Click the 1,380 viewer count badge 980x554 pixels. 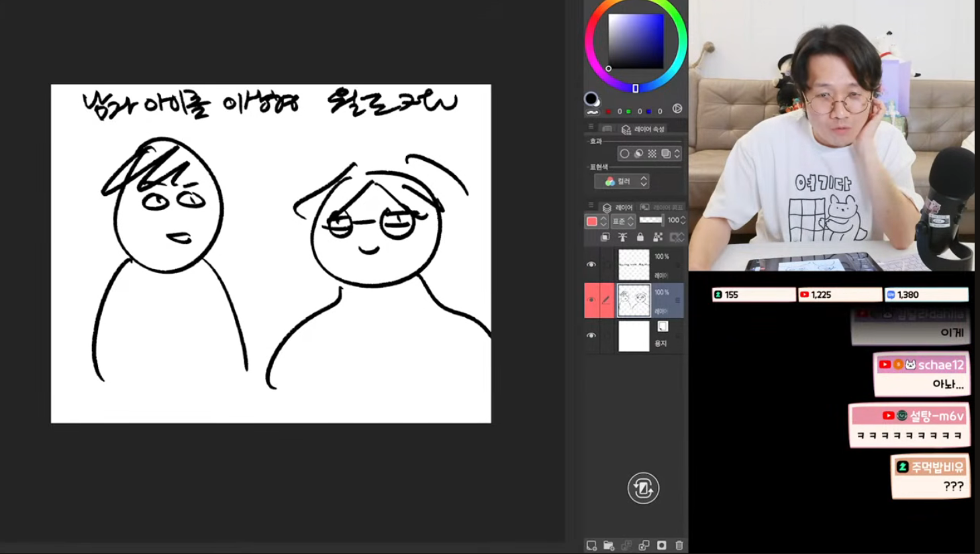[x=926, y=294]
